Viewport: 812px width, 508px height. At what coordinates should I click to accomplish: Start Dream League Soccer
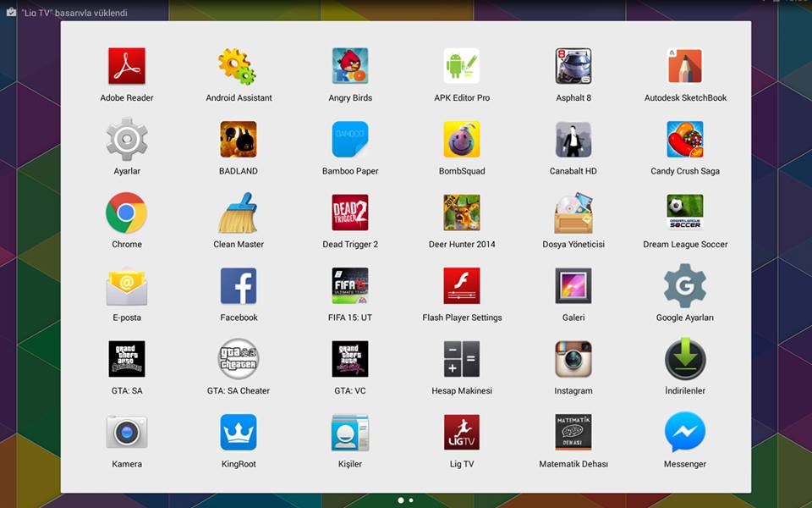[685, 213]
